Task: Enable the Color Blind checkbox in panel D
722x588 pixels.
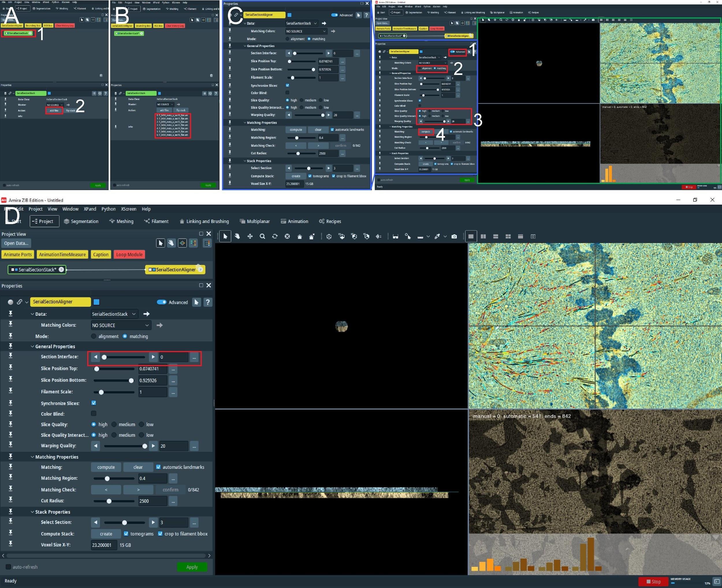Action: (94, 414)
